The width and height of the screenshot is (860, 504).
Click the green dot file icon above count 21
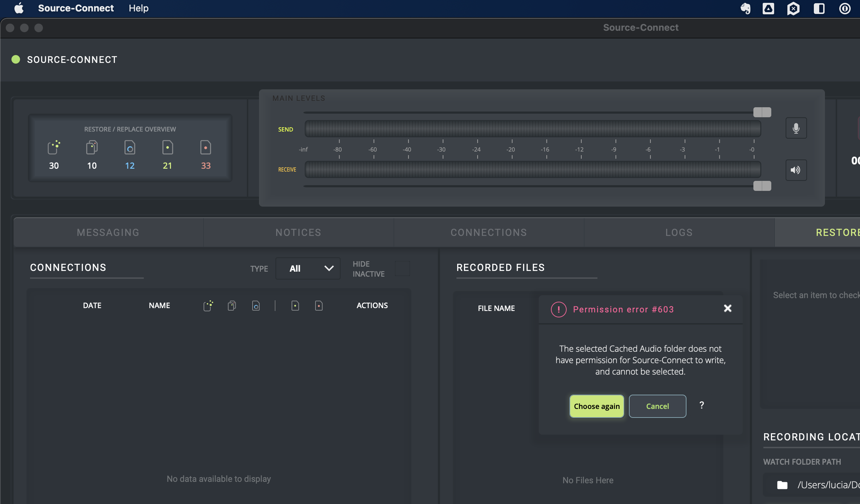point(167,147)
